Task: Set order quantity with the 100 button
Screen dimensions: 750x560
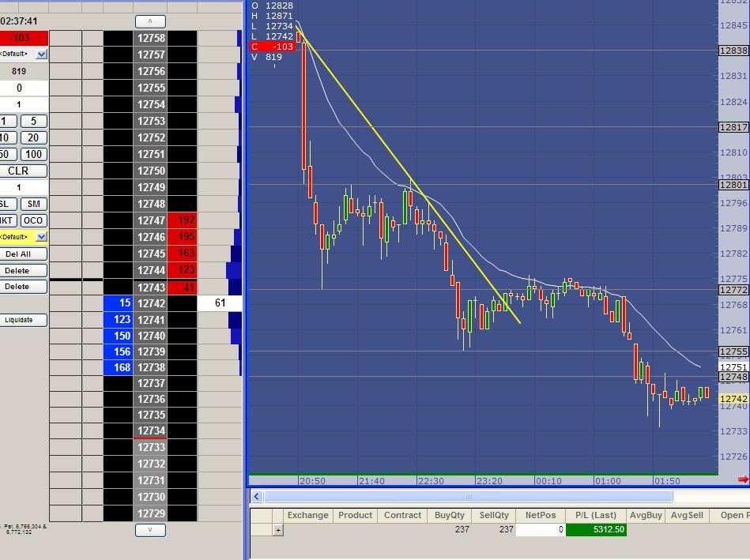Action: click(x=32, y=154)
